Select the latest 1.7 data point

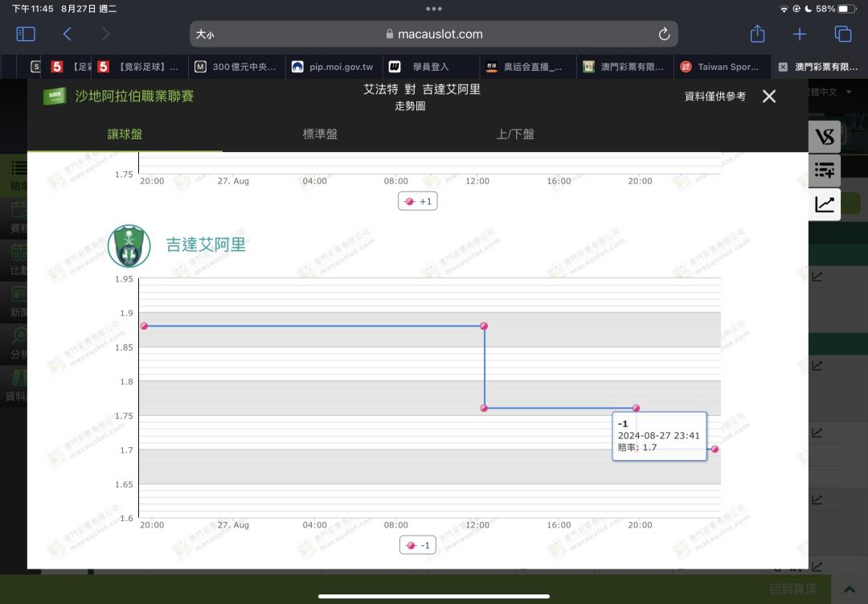(714, 449)
